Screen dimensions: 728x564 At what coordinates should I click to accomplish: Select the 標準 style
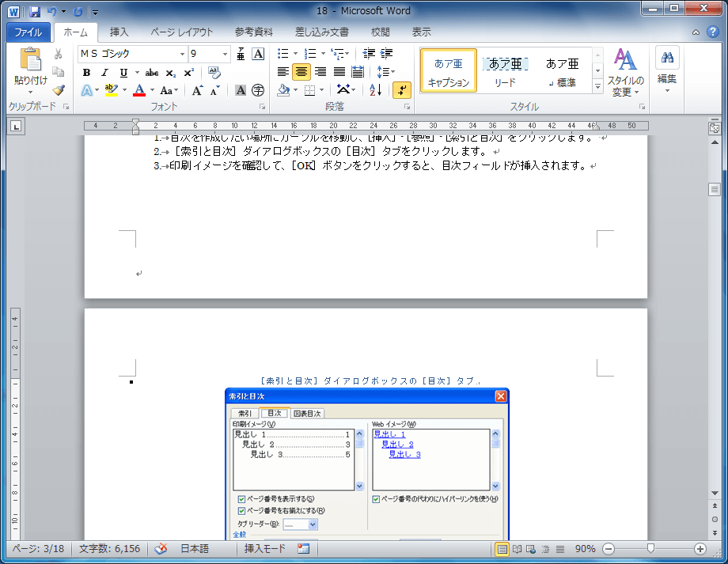[562, 72]
